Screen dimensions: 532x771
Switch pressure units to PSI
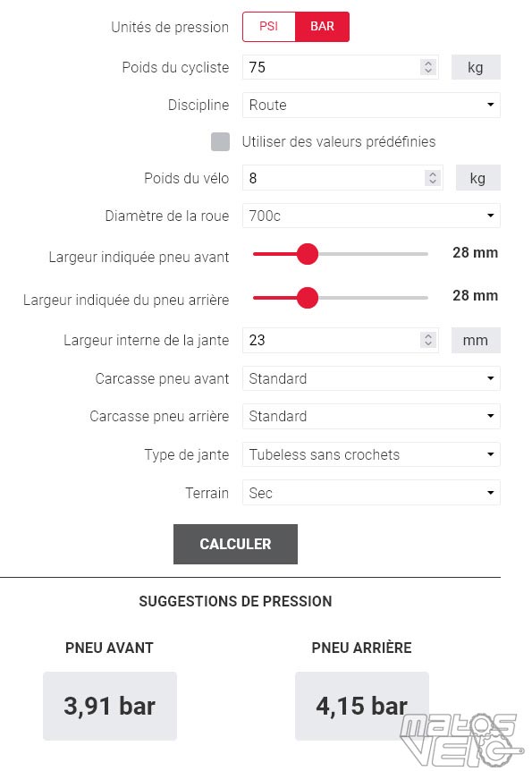[269, 27]
